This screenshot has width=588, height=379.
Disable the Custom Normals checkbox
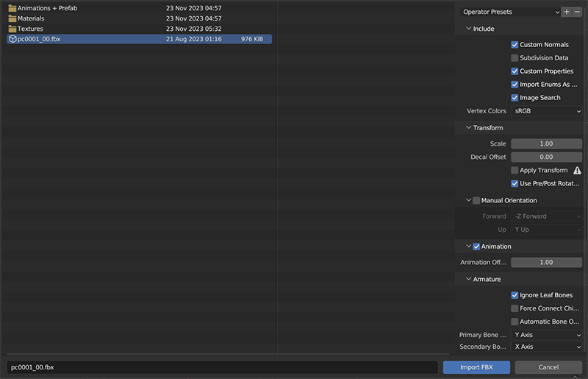click(x=514, y=45)
